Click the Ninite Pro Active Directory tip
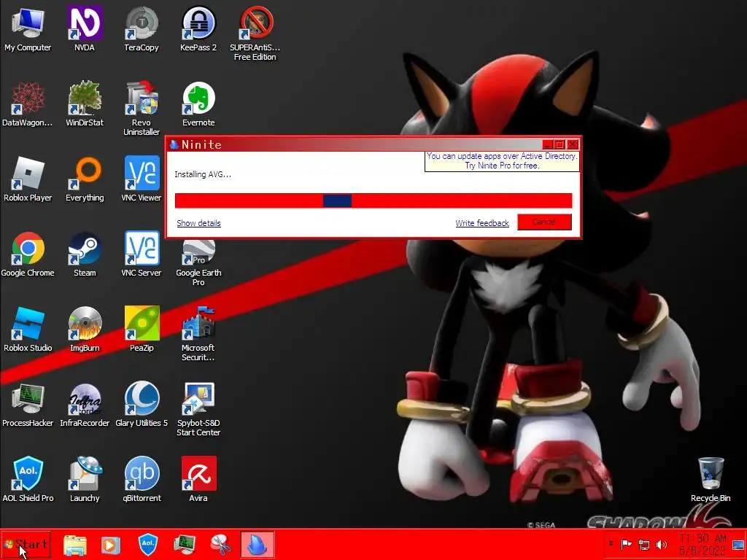The width and height of the screenshot is (747, 560). coord(502,161)
